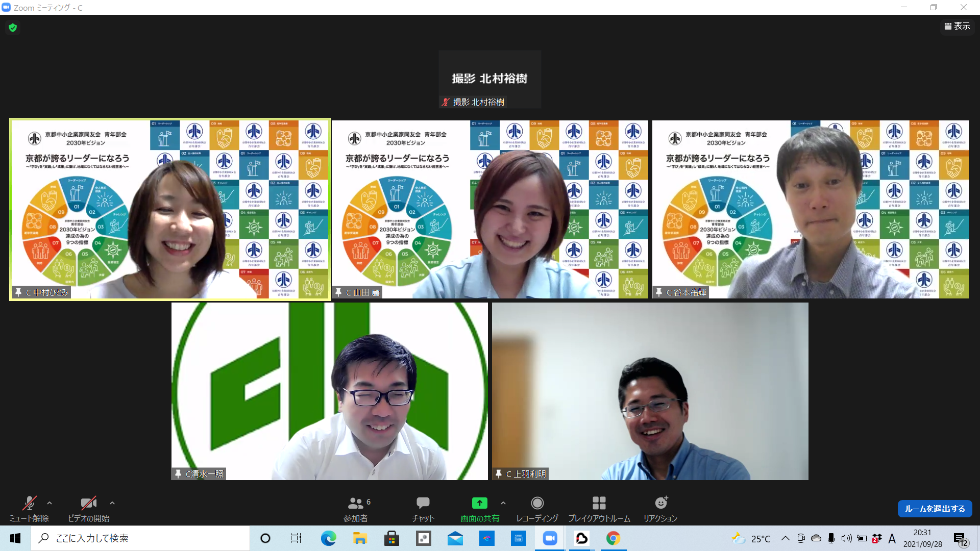Start recording with レコーディング
980x551 pixels.
pos(537,509)
